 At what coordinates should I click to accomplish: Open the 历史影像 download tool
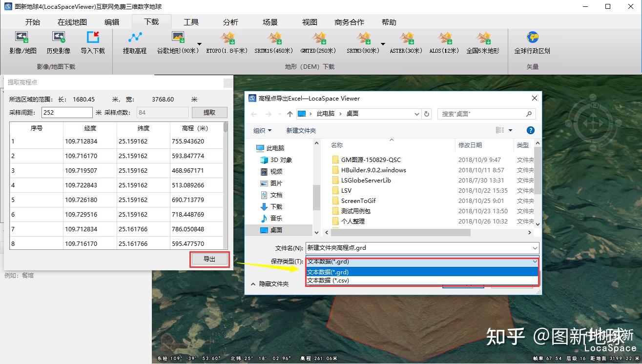pyautogui.click(x=59, y=42)
